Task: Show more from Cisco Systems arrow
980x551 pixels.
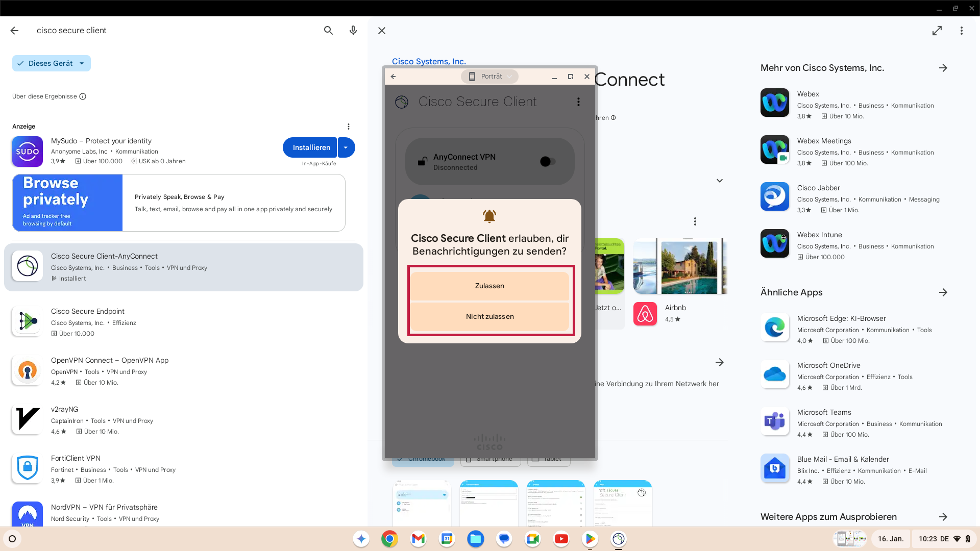Action: click(x=943, y=68)
